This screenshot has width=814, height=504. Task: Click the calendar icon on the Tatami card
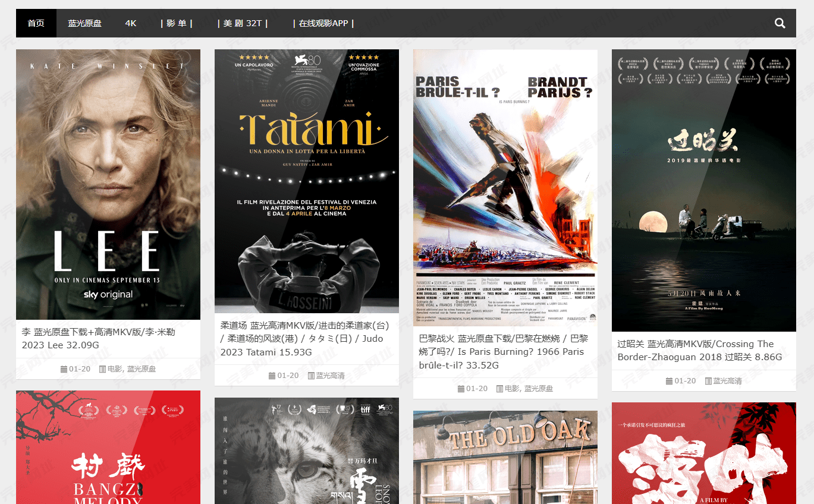coord(272,376)
